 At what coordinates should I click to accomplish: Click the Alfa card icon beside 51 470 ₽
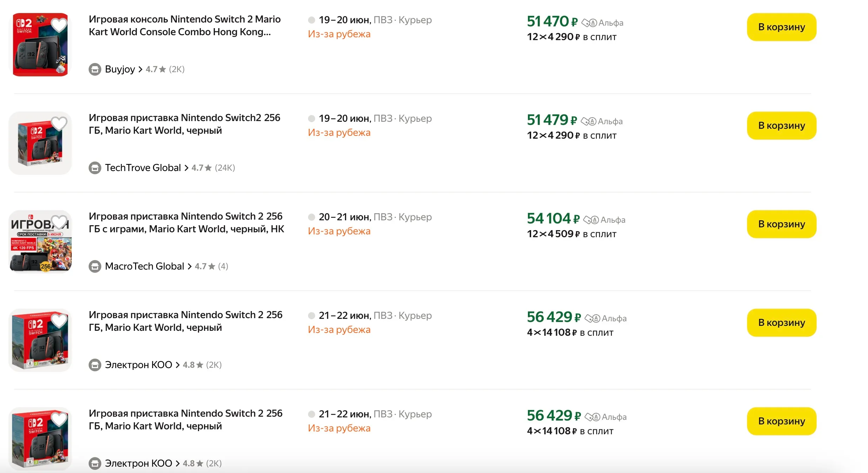tap(589, 23)
